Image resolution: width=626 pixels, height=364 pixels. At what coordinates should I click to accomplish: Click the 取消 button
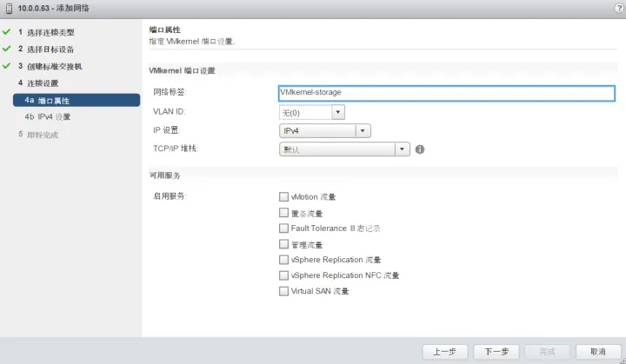coord(597,352)
